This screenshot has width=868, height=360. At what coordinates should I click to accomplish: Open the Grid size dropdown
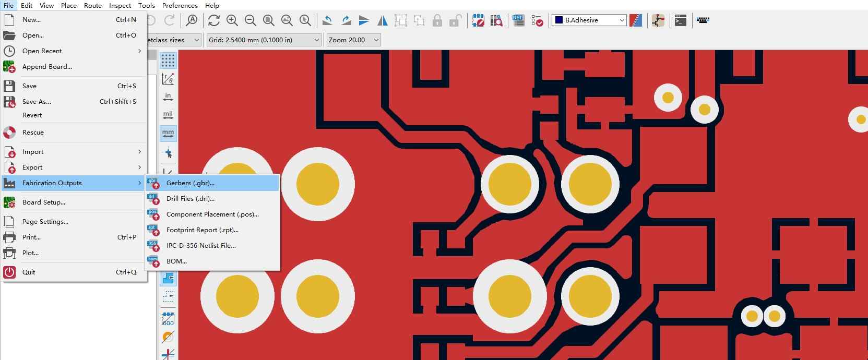[x=264, y=40]
